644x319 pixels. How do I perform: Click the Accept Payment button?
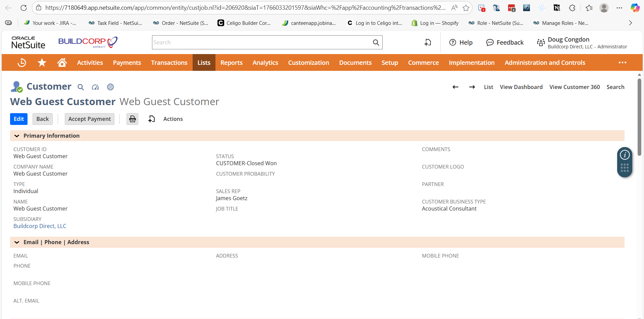(89, 119)
